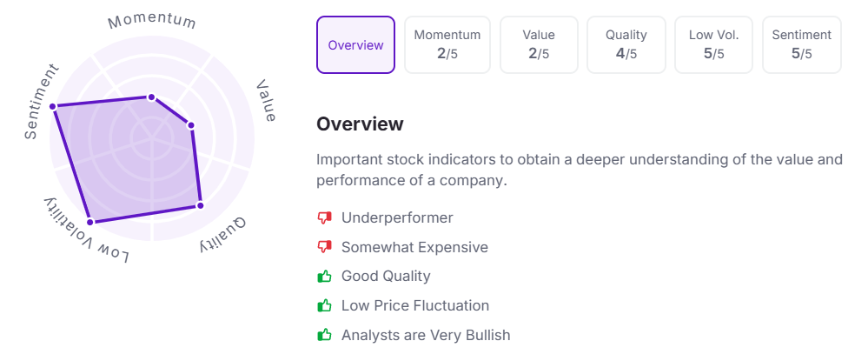868x361 pixels.
Task: Click thumbs-up icon beside Good Quality
Action: click(325, 277)
